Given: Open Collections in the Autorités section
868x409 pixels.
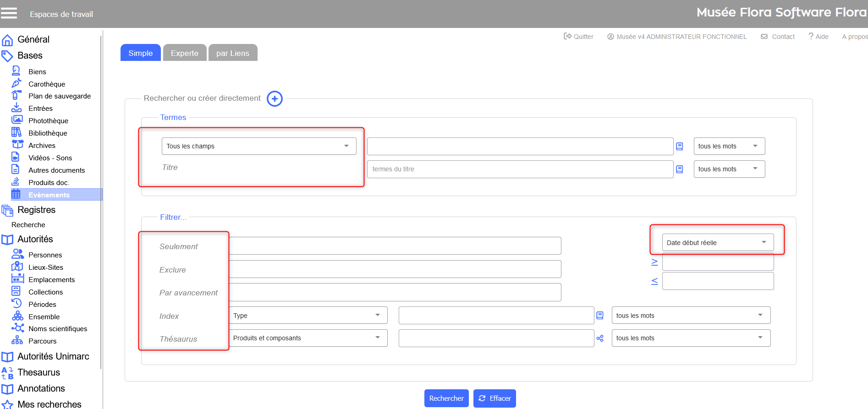Looking at the screenshot, I should click(45, 292).
